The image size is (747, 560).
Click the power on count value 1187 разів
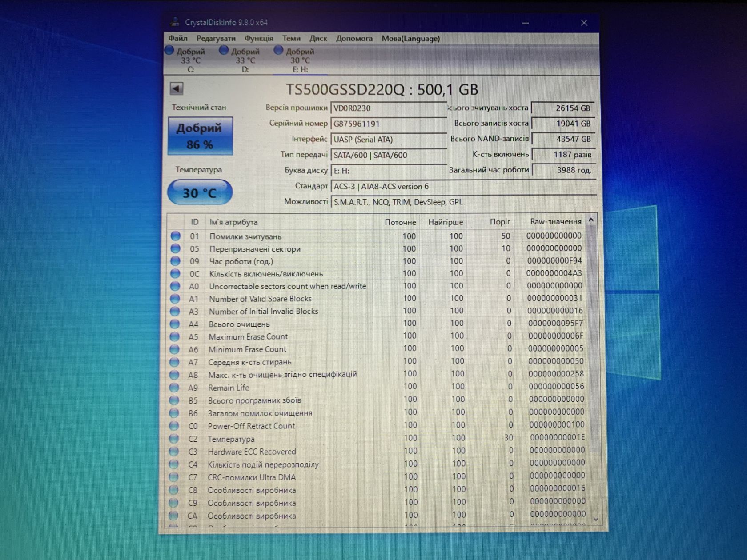tap(564, 155)
